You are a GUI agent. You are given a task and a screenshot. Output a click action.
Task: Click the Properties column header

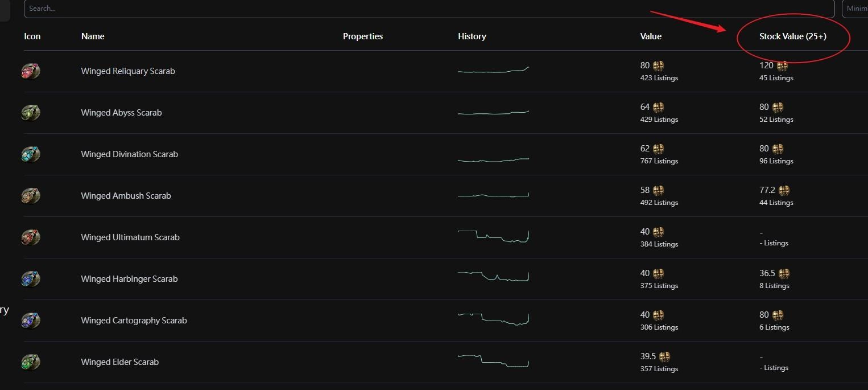tap(363, 36)
